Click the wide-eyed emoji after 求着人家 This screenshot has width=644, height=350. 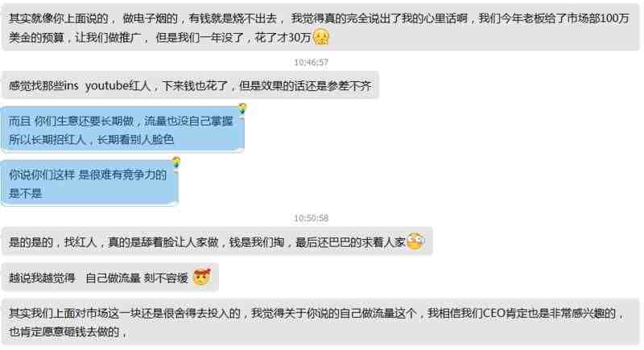pyautogui.click(x=415, y=241)
